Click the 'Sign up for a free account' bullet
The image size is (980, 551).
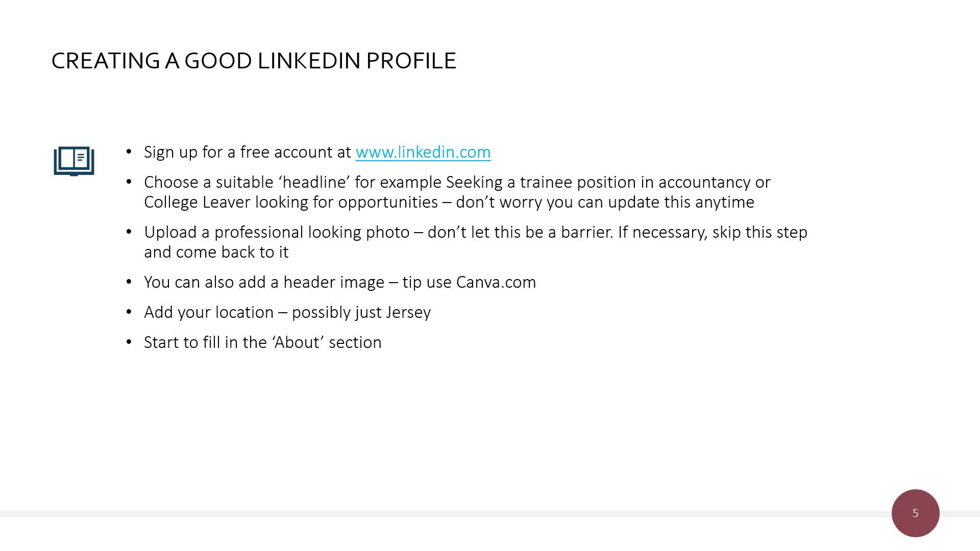pos(317,152)
